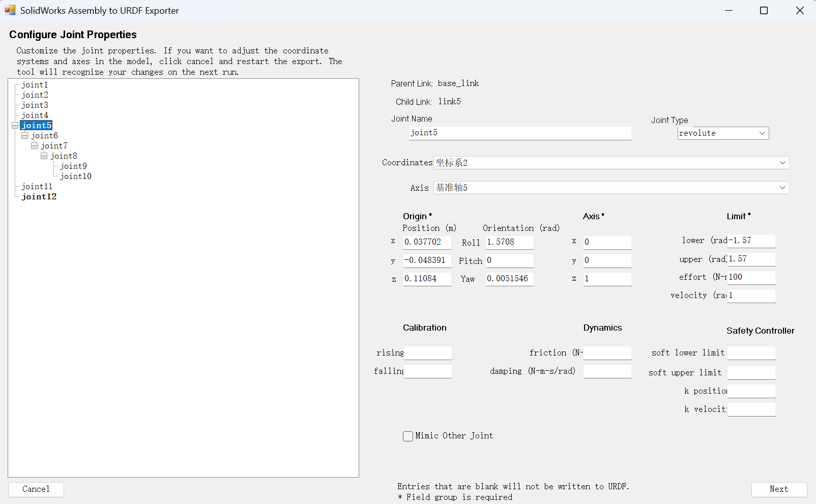Select joint1 in the joint tree
816x504 pixels.
pyautogui.click(x=35, y=85)
